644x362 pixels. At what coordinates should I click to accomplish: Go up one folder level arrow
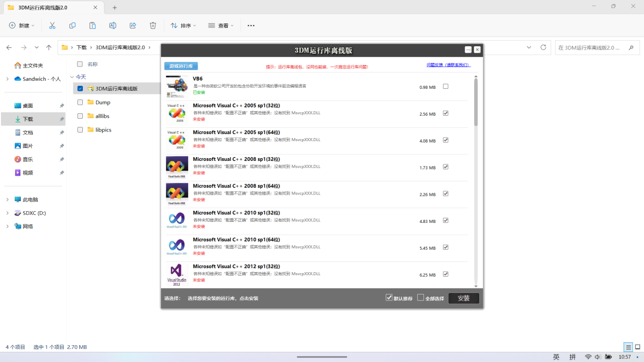click(49, 47)
